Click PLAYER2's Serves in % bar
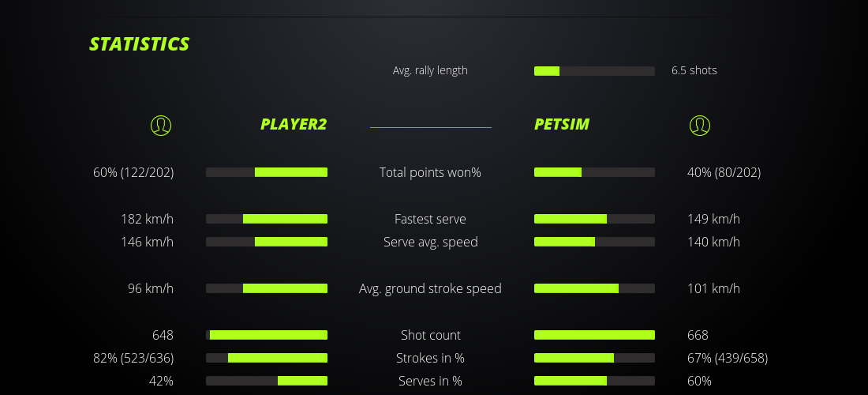Image resolution: width=868 pixels, height=395 pixels. click(x=267, y=381)
